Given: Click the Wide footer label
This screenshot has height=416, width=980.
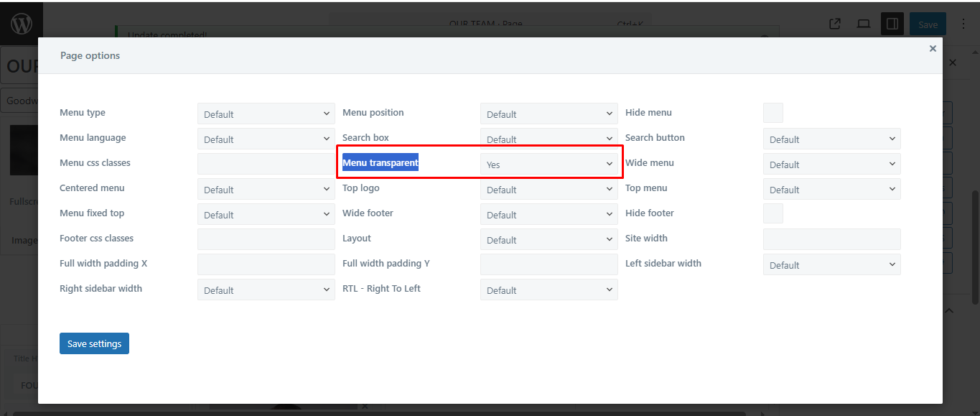Looking at the screenshot, I should click(368, 213).
